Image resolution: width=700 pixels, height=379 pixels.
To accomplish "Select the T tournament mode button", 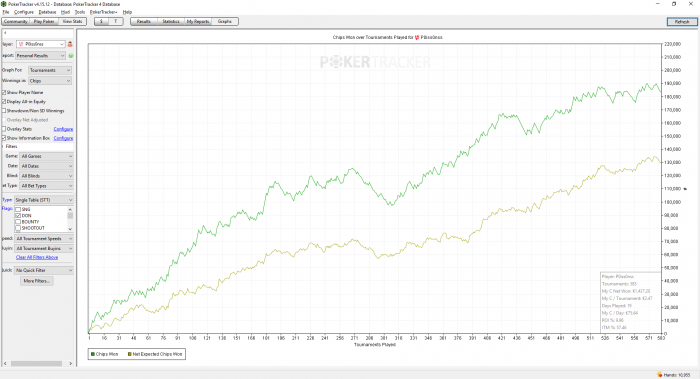I will pyautogui.click(x=116, y=21).
